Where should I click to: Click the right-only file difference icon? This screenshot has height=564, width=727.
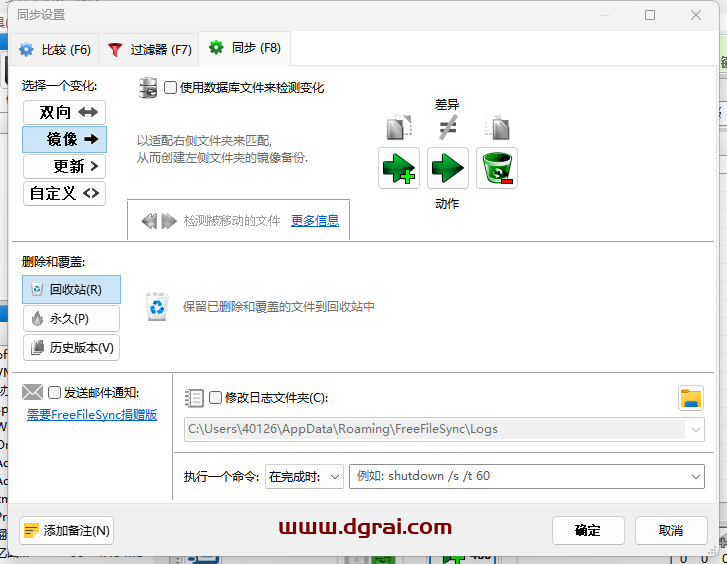click(x=497, y=128)
